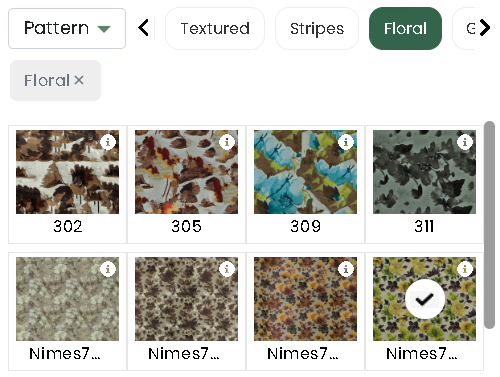
Task: Pick the grey floral 311 swatch
Action: tap(424, 172)
